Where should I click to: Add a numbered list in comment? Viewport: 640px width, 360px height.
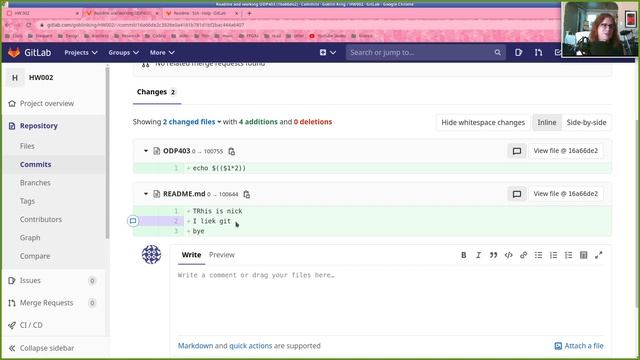click(553, 255)
